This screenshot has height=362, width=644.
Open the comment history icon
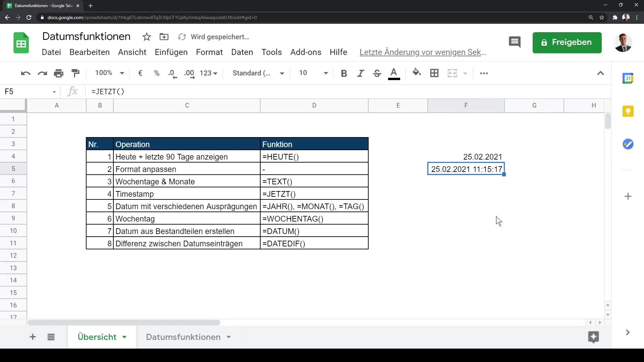click(515, 43)
